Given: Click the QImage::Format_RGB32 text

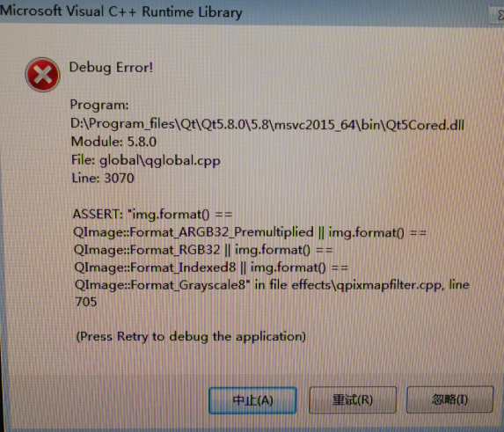Looking at the screenshot, I should click(147, 250).
